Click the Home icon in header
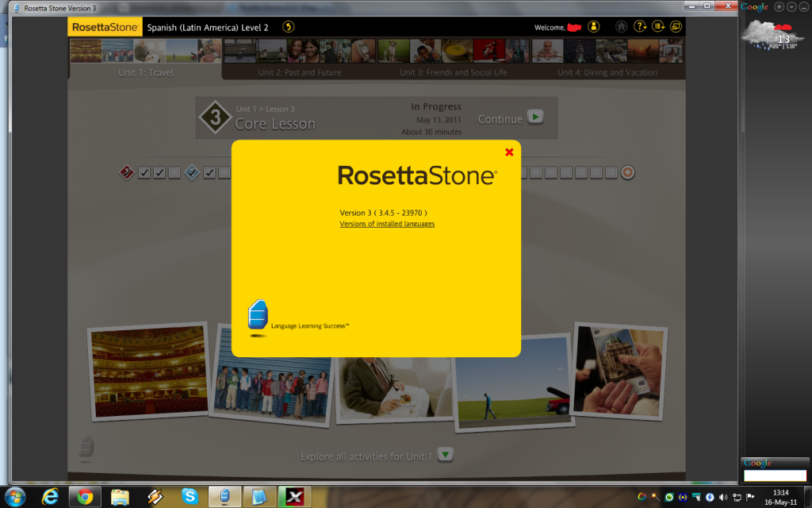812x508 pixels. tap(621, 27)
